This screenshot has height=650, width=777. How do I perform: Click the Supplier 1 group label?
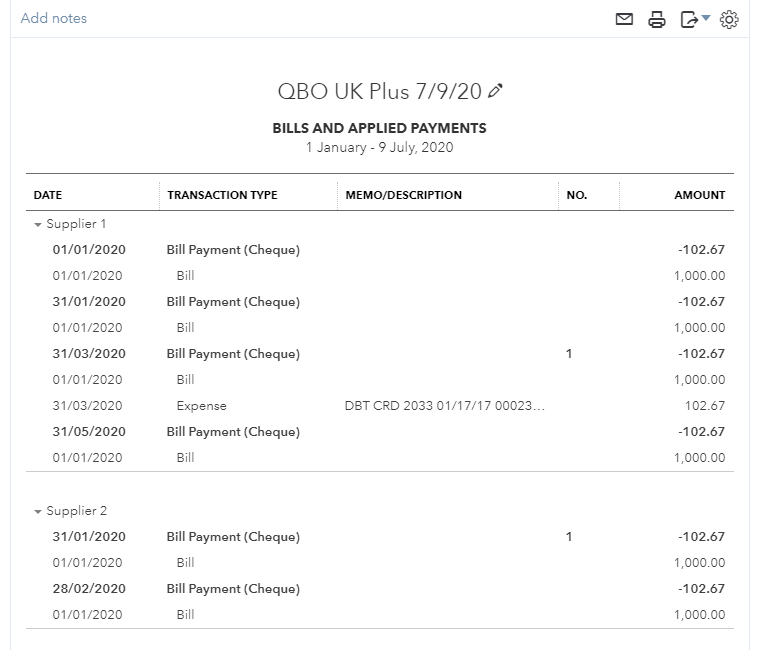(76, 224)
